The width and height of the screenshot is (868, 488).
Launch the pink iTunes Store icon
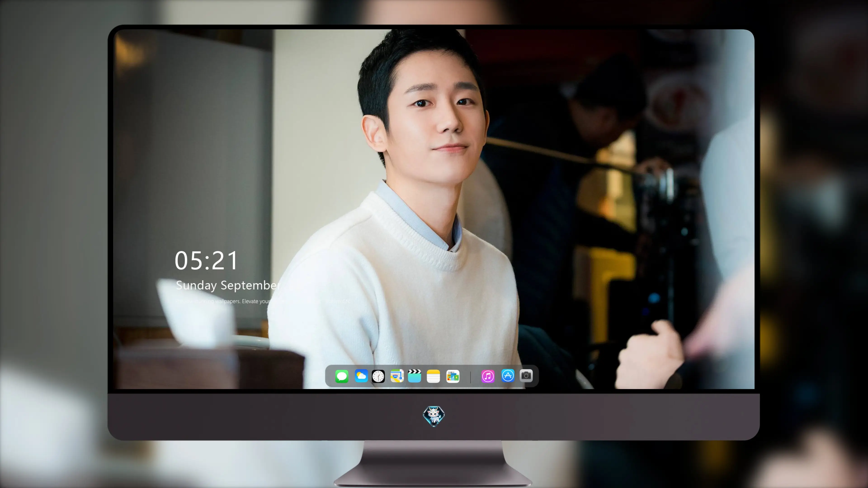click(488, 376)
